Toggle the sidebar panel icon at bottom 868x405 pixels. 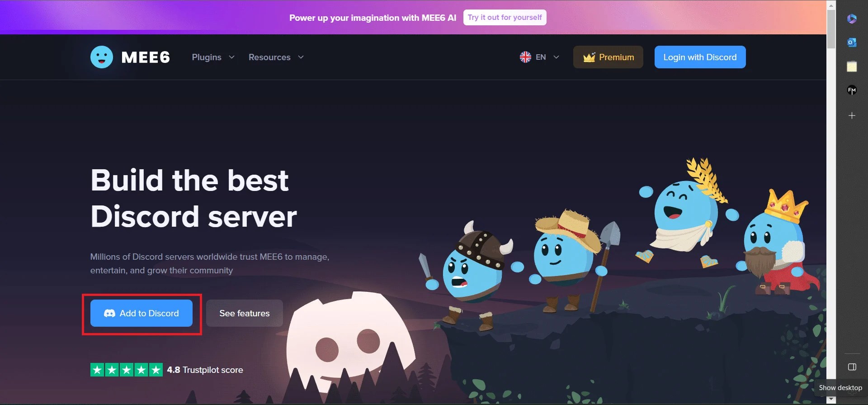click(x=852, y=367)
